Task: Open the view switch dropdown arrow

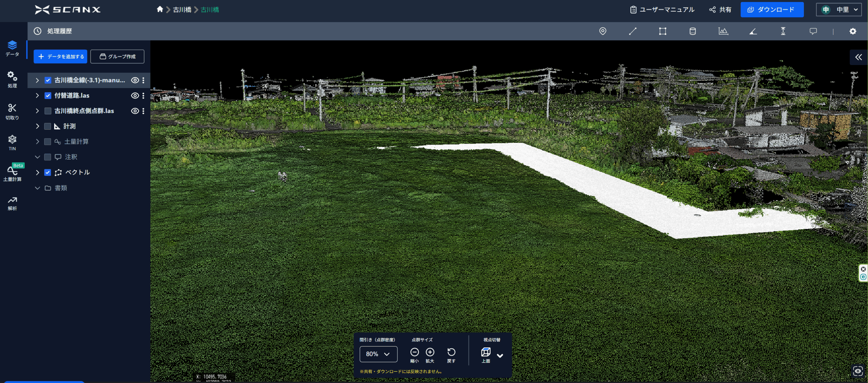Action: pyautogui.click(x=500, y=356)
